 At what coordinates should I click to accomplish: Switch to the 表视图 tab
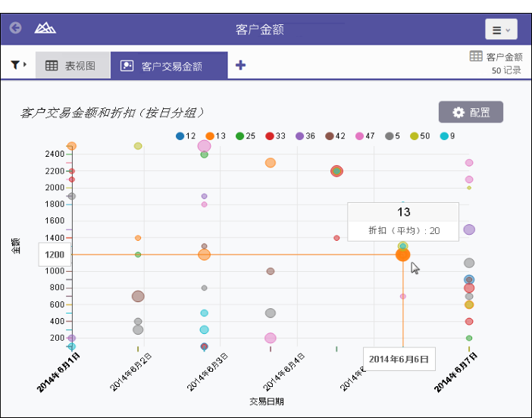pyautogui.click(x=71, y=66)
